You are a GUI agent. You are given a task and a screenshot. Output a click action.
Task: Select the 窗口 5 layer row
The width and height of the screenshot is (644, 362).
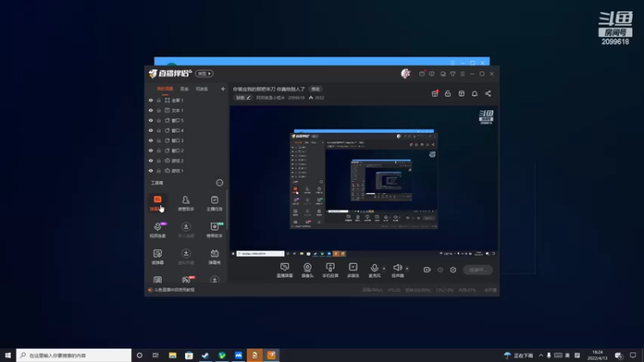[187, 120]
